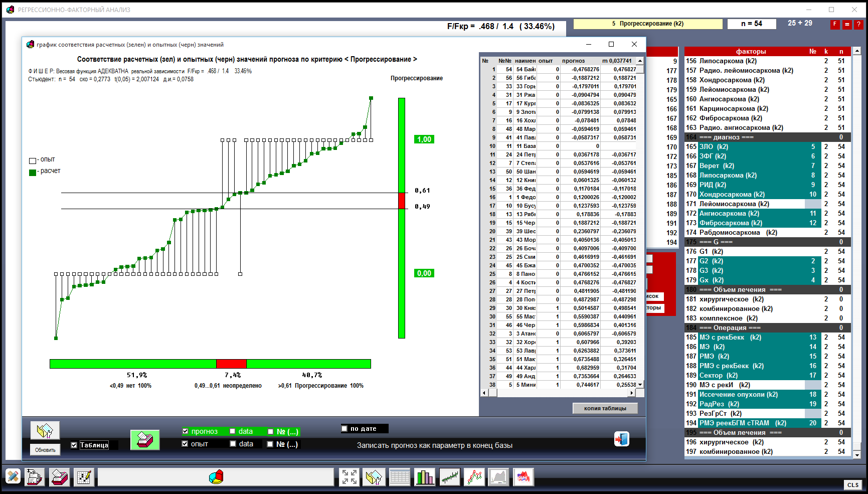Click the table grid icon in bottom toolbar

point(400,477)
